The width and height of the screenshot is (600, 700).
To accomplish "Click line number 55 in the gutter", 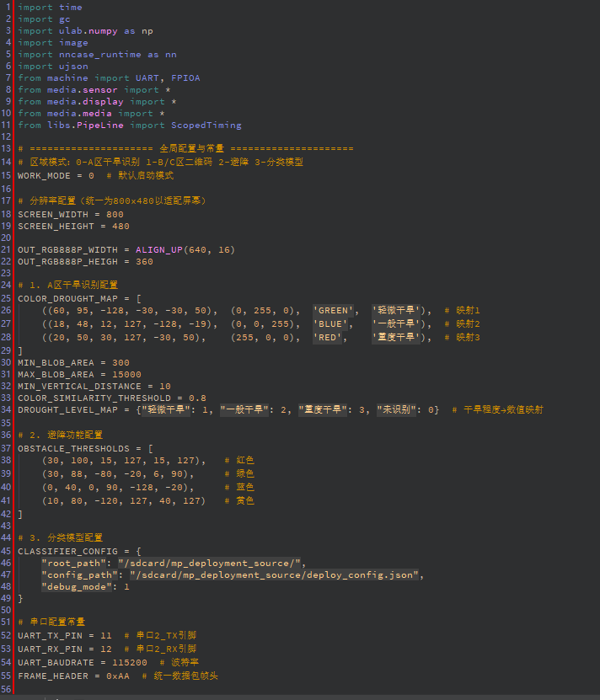I will click(x=7, y=676).
